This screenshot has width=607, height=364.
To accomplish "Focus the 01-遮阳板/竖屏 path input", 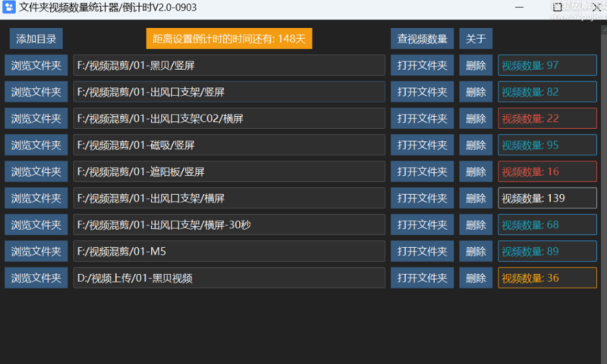I will (229, 171).
